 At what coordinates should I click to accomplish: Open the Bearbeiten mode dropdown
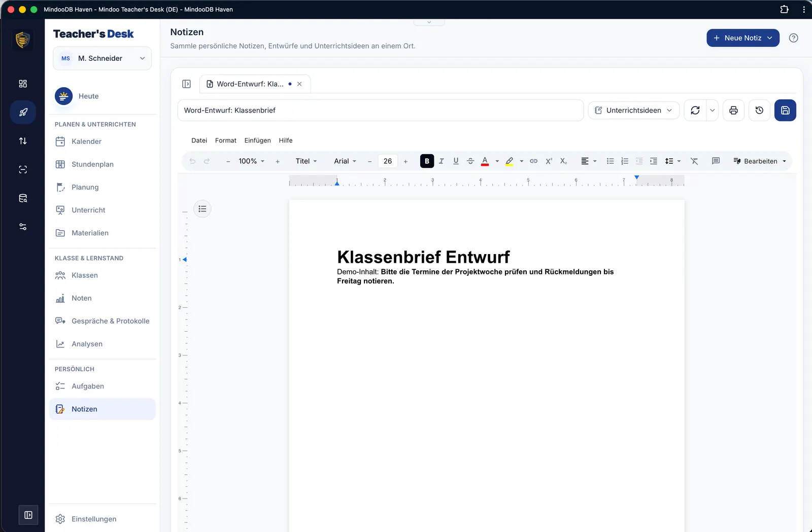pyautogui.click(x=760, y=161)
